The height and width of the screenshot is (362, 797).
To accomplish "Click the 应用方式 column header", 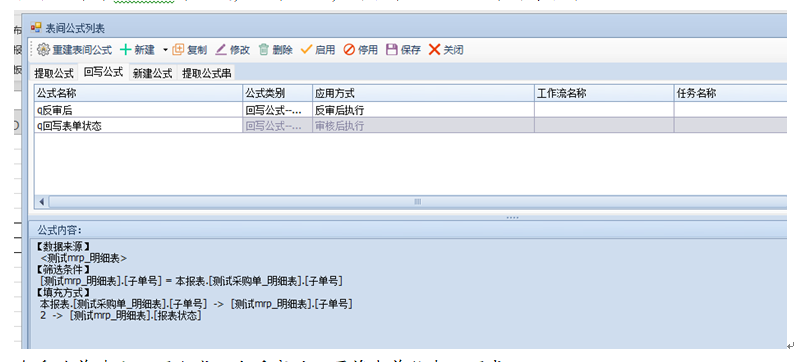I will coord(423,94).
